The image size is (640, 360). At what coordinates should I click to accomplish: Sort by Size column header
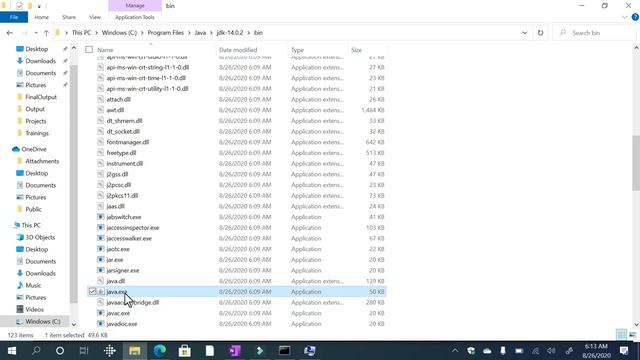point(356,50)
